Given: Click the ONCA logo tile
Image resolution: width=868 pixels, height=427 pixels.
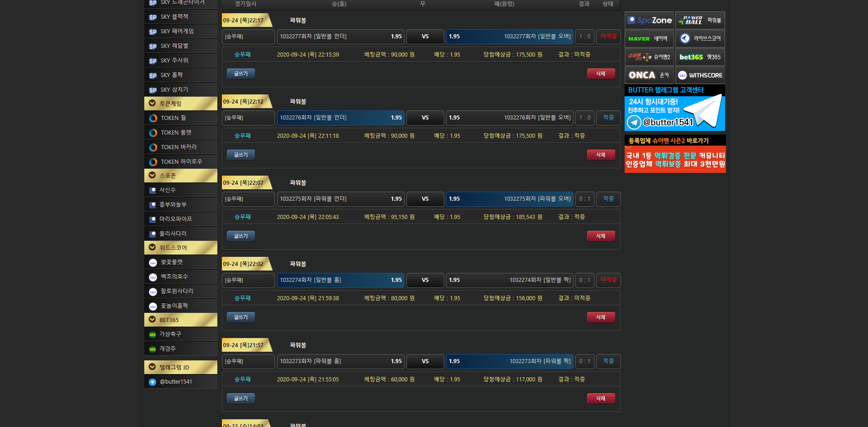Looking at the screenshot, I should tap(649, 75).
